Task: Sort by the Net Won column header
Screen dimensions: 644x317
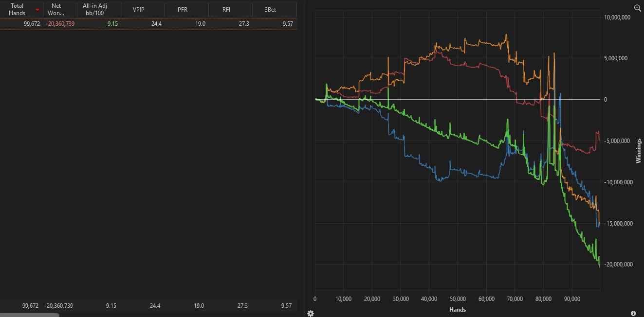Action: [56, 10]
